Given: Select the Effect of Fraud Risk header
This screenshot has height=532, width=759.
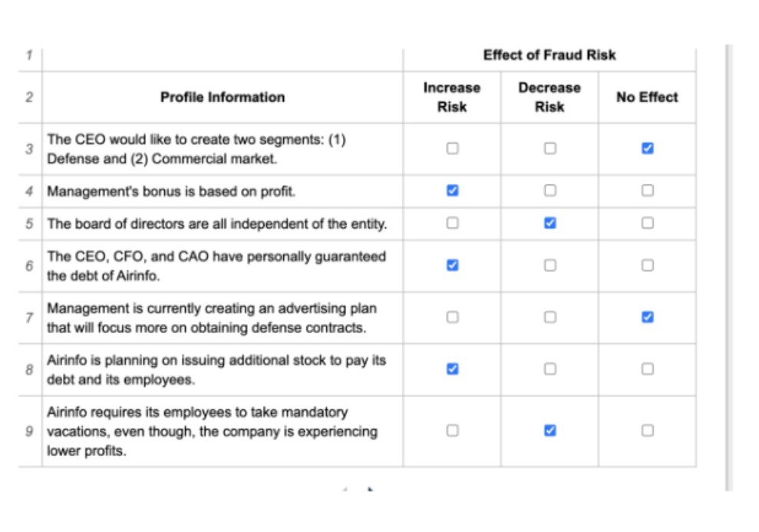Looking at the screenshot, I should 549,55.
